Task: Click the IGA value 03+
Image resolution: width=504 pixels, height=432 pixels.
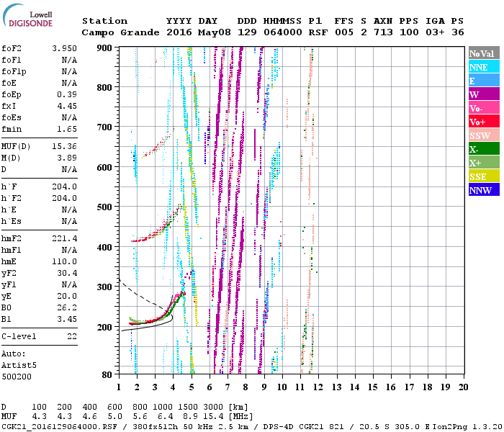Action: click(x=435, y=32)
